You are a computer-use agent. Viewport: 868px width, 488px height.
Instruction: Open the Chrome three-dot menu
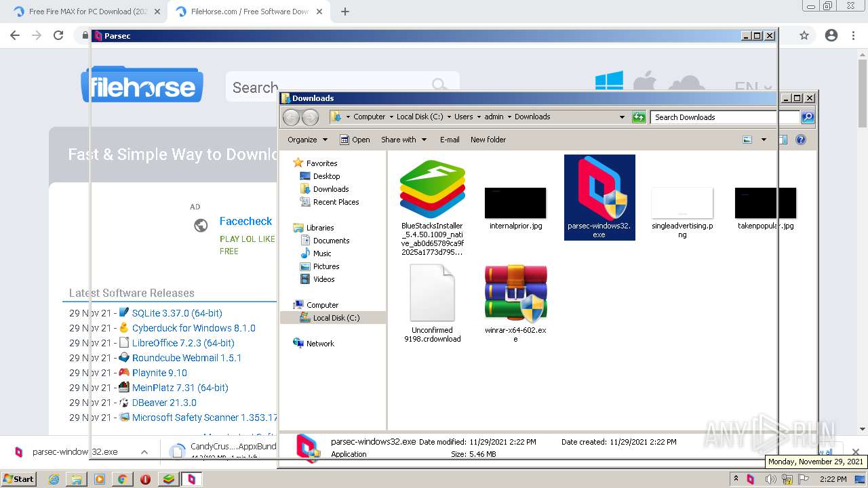pyautogui.click(x=853, y=35)
